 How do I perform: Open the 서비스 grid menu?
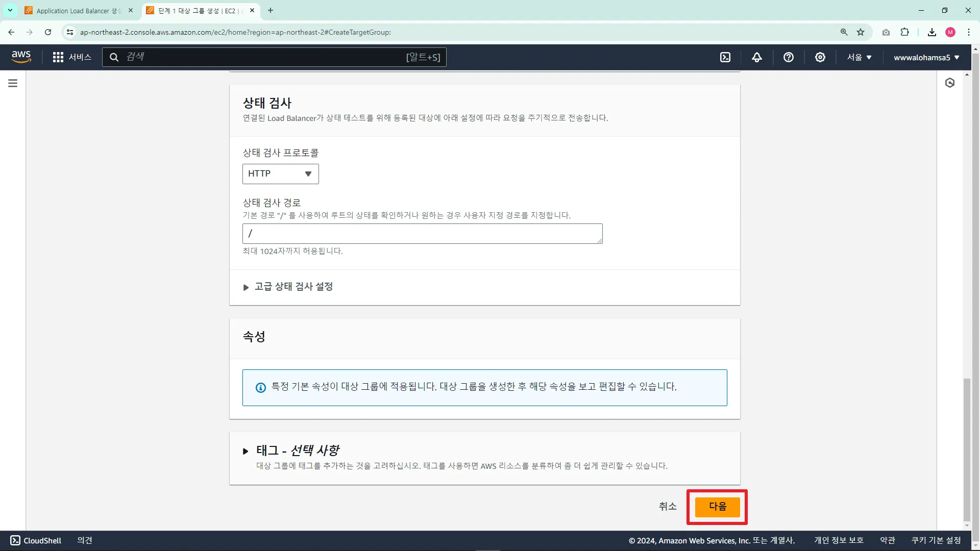(x=72, y=57)
